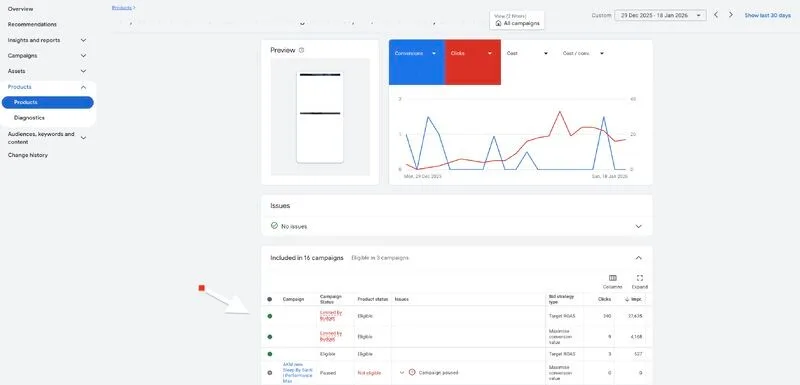Expand the Assets sidebar section

pos(84,71)
